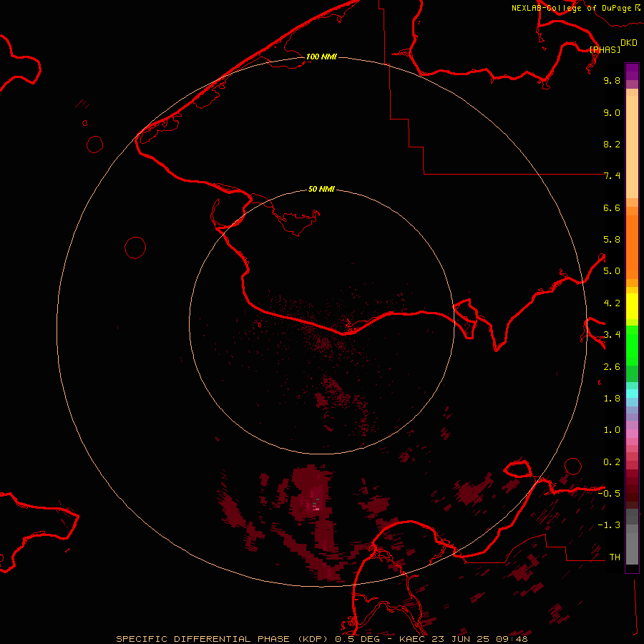This screenshot has width=644, height=644.
Task: Click the 100 NMI range ring label
Action: point(321,57)
